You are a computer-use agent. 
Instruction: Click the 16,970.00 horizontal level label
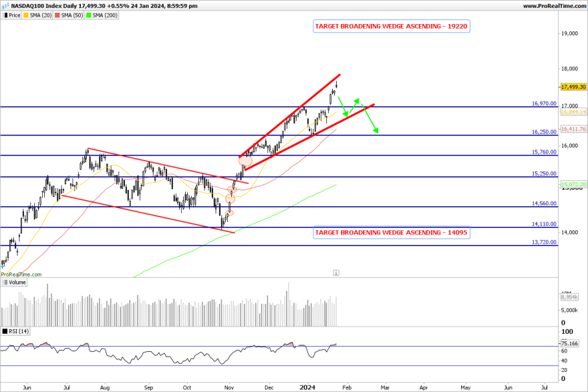(544, 104)
